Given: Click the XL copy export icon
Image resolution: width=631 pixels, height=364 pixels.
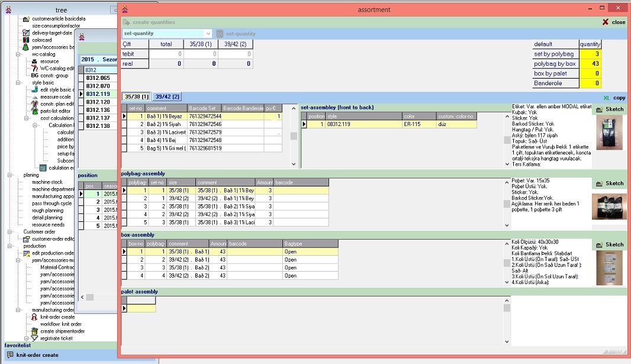Looking at the screenshot, I should pos(606,98).
